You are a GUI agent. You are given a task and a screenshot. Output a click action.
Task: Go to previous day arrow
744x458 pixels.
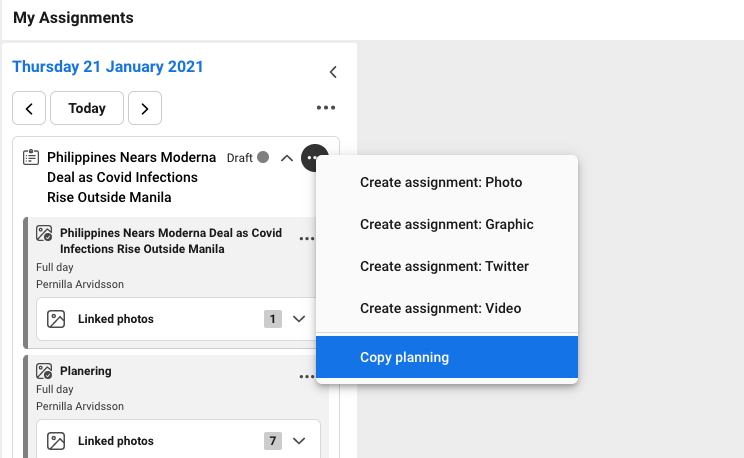point(29,108)
